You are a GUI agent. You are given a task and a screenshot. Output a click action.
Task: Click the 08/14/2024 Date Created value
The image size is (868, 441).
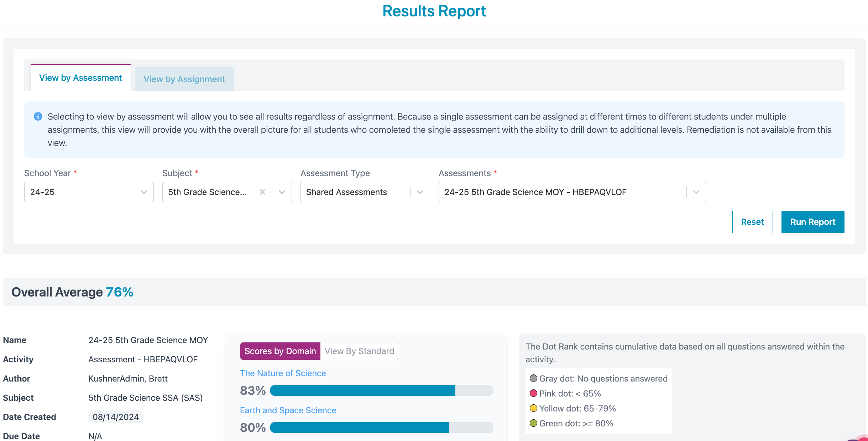tap(116, 417)
